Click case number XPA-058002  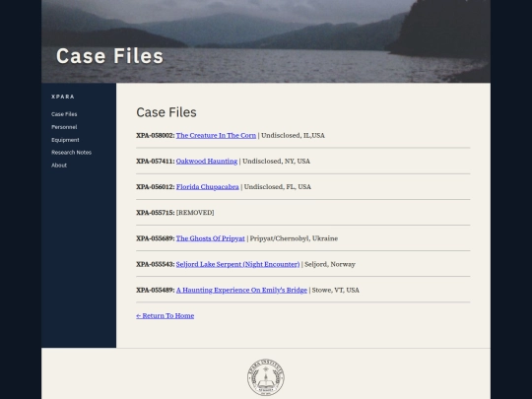(x=156, y=135)
